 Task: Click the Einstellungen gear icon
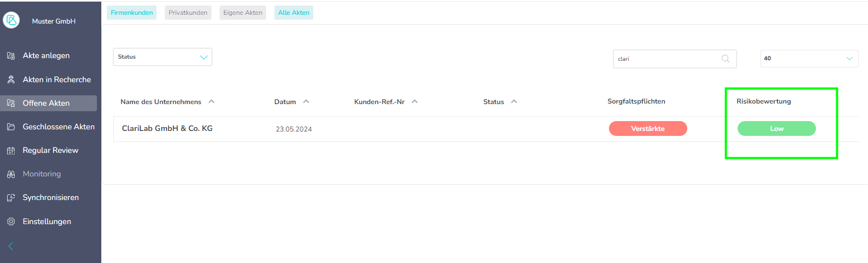(11, 221)
